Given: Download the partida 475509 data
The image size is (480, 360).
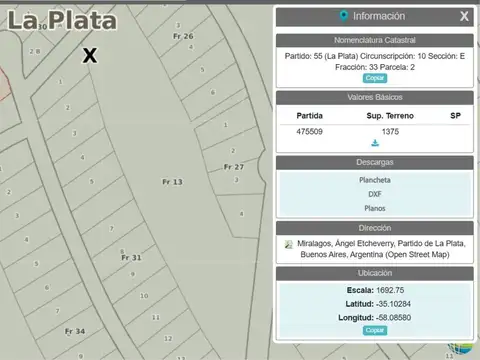Looking at the screenshot, I should pyautogui.click(x=375, y=143).
